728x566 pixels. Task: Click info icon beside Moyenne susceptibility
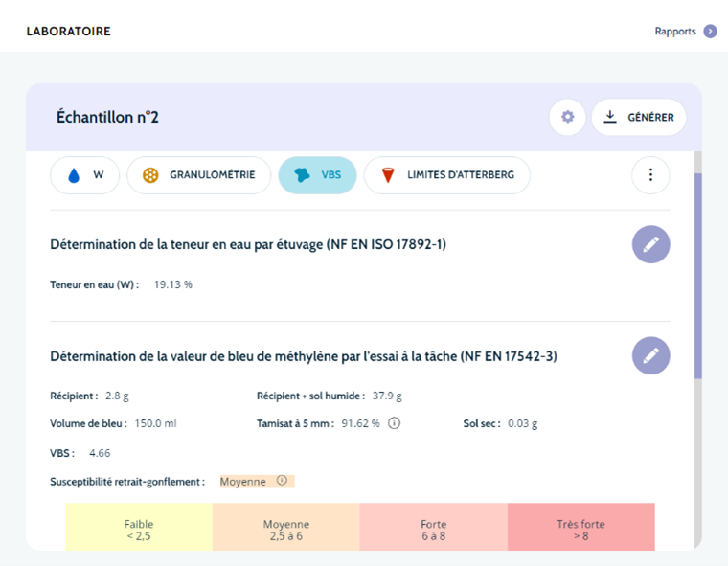point(282,481)
